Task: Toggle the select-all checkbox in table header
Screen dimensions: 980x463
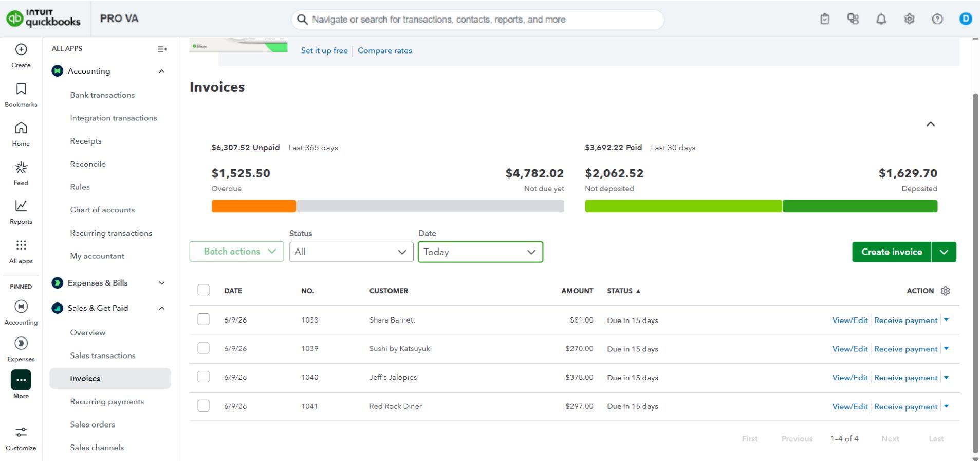Action: click(204, 290)
